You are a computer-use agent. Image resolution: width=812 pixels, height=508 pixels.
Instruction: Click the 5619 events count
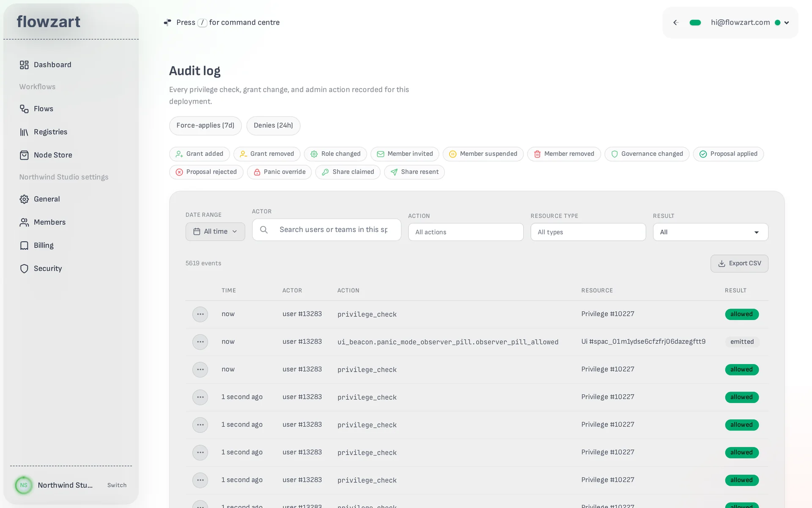203,263
